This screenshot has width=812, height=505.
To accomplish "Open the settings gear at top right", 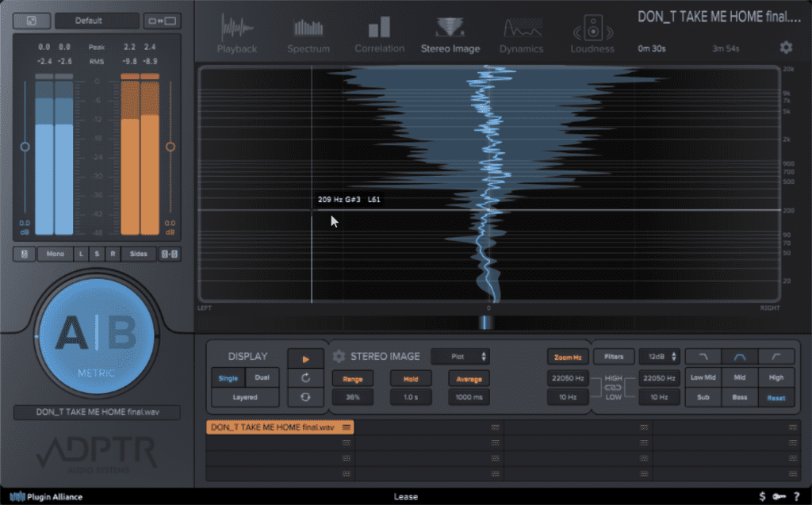I will pyautogui.click(x=786, y=48).
